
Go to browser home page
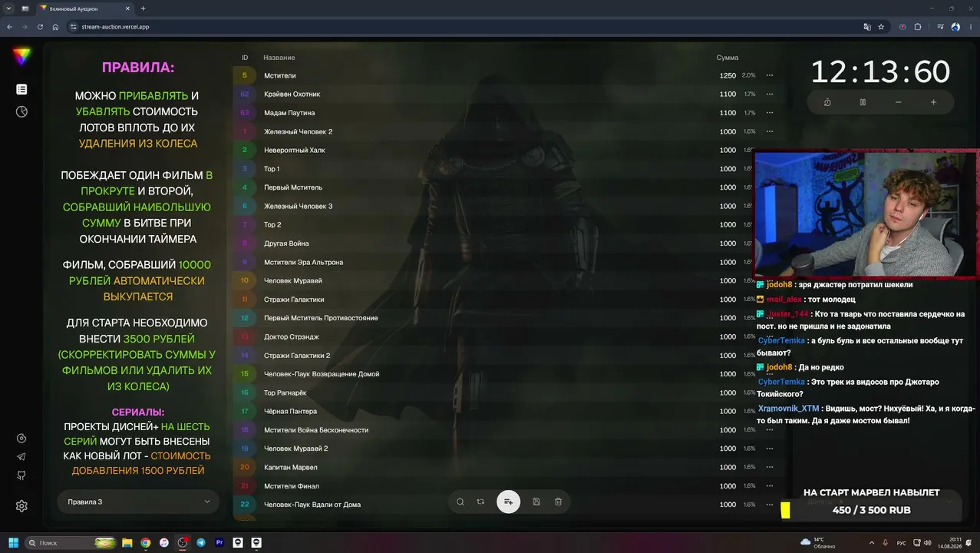pyautogui.click(x=55, y=27)
